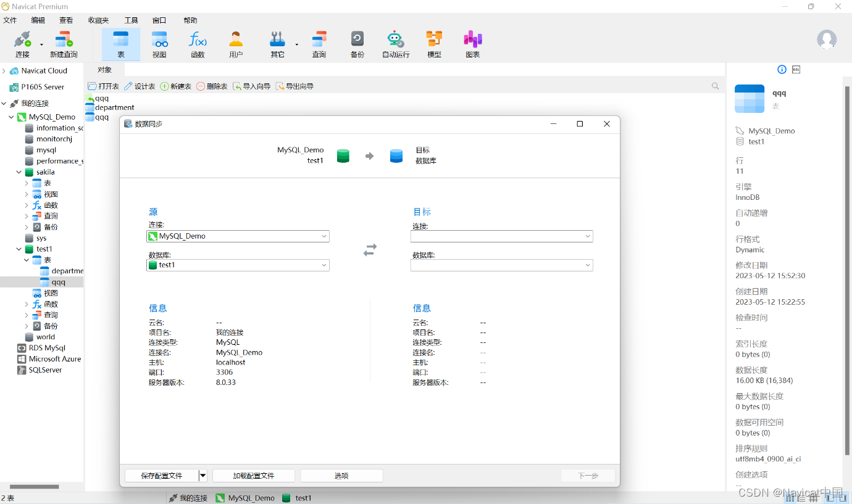This screenshot has width=852, height=504.
Task: Select RDS MySql connection
Action: [x=41, y=348]
